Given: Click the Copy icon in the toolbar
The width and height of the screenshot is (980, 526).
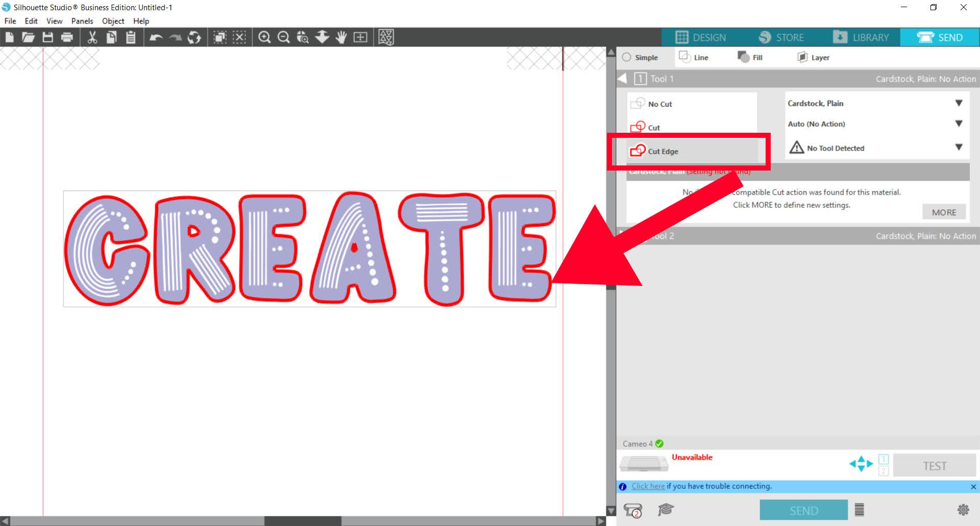Looking at the screenshot, I should (x=111, y=37).
